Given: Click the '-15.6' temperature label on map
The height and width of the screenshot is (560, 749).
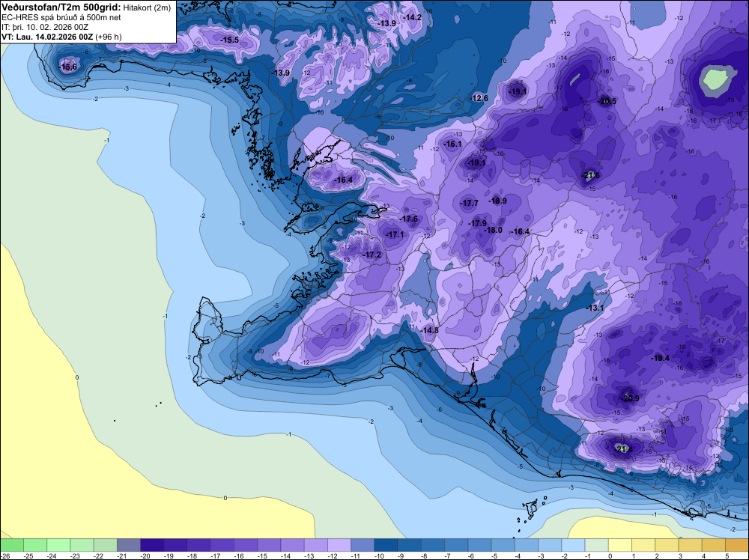Looking at the screenshot, I should pyautogui.click(x=68, y=67).
